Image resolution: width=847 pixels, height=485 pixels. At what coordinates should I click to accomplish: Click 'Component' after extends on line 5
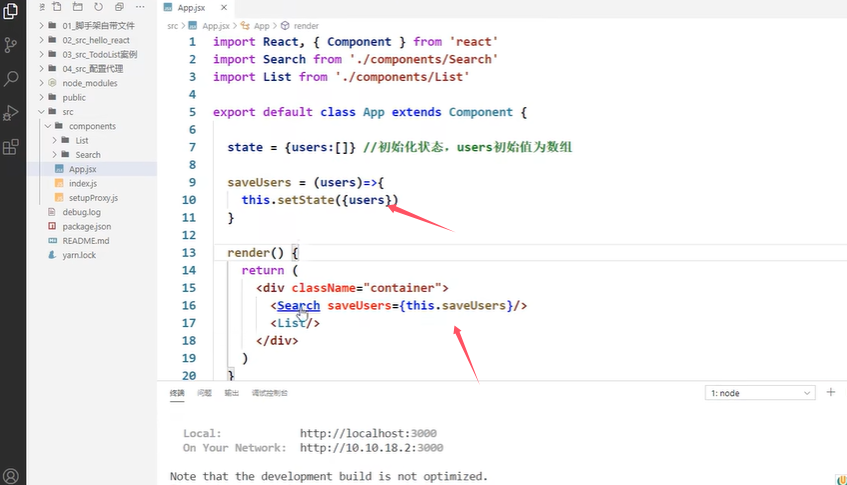(x=481, y=112)
